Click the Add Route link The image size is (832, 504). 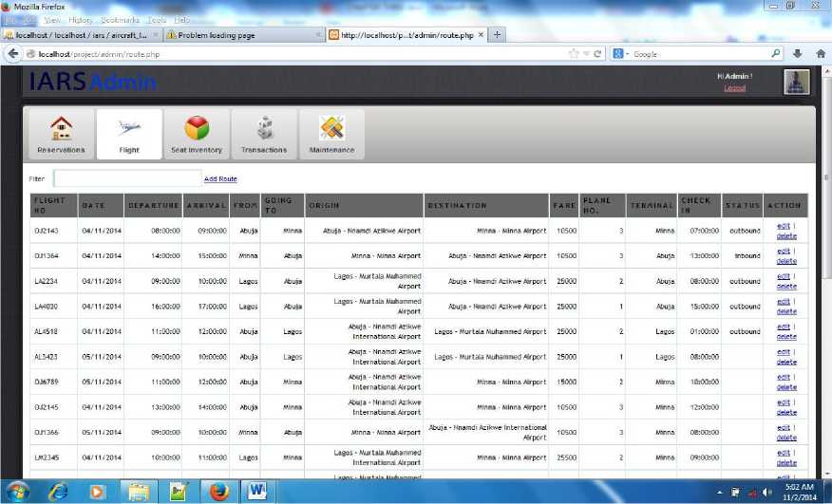tap(220, 178)
